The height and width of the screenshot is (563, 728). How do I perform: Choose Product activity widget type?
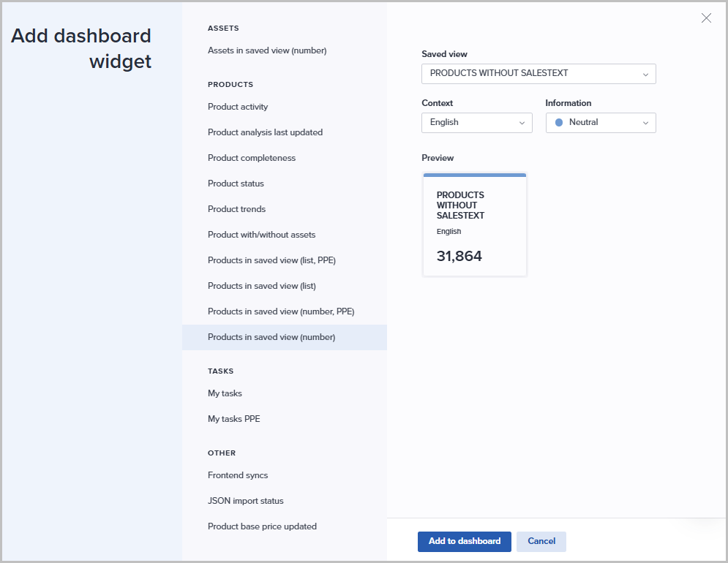point(238,107)
